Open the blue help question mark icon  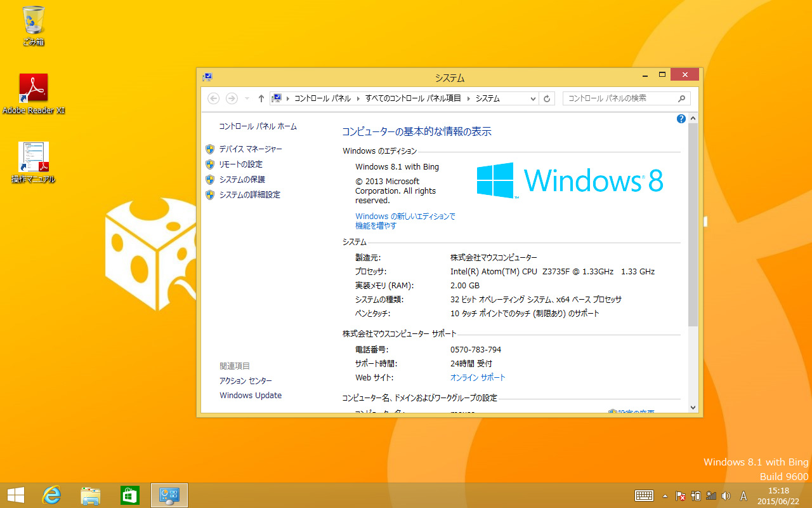click(681, 119)
